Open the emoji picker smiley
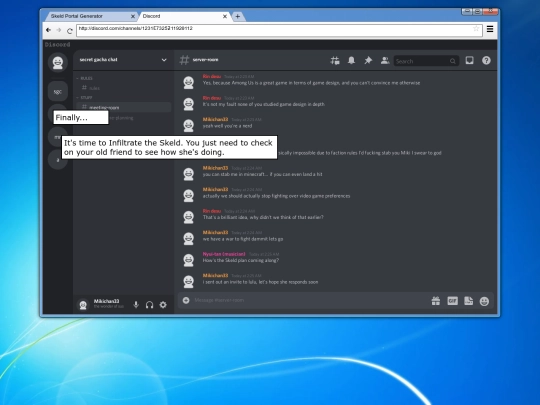Viewport: 540px width, 405px height. coord(484,301)
